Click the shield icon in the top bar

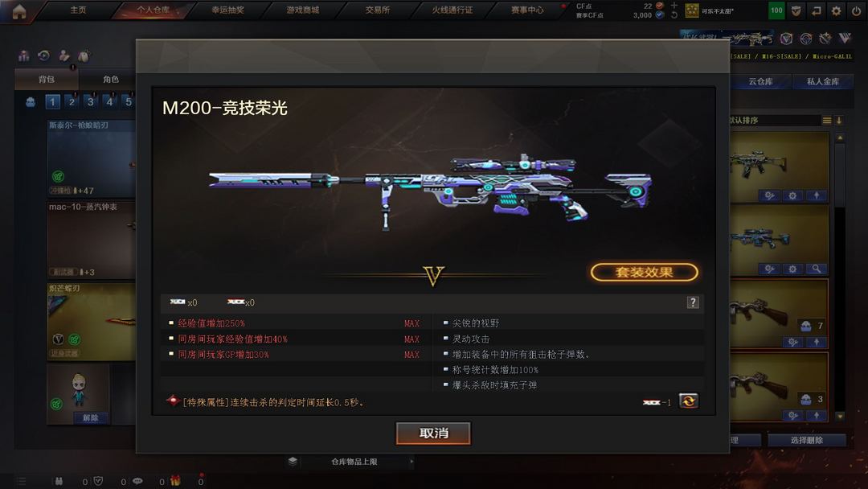pos(796,10)
